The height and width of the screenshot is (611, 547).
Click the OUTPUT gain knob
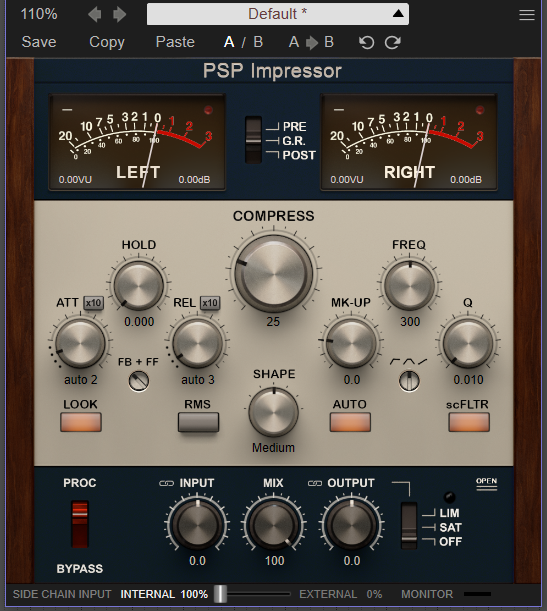tap(351, 524)
